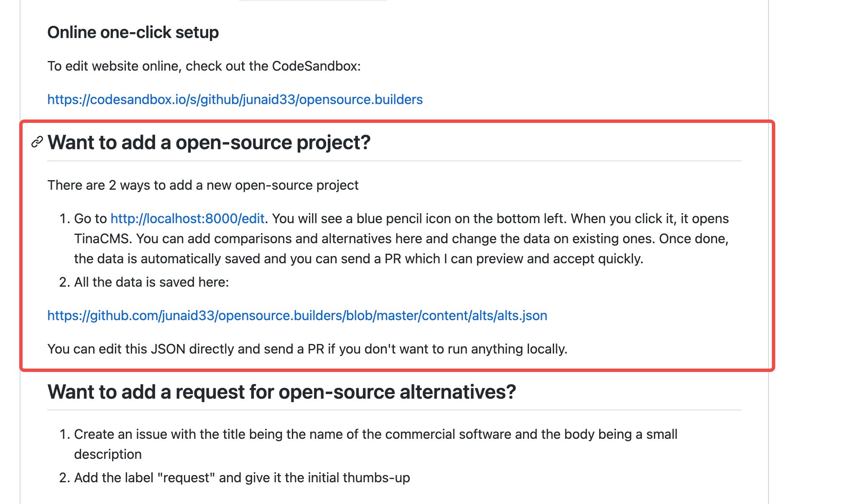Click the "Online one-click setup" heading
Viewport: 853px width, 504px height.
133,32
